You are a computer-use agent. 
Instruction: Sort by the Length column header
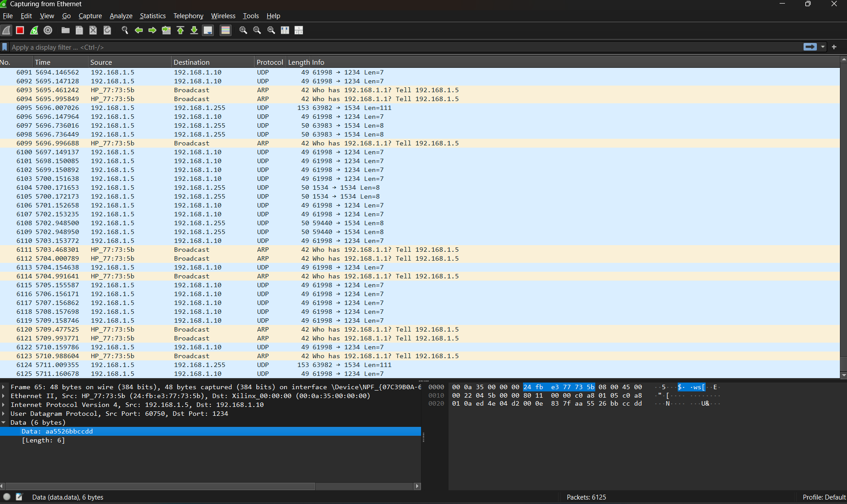(x=299, y=62)
